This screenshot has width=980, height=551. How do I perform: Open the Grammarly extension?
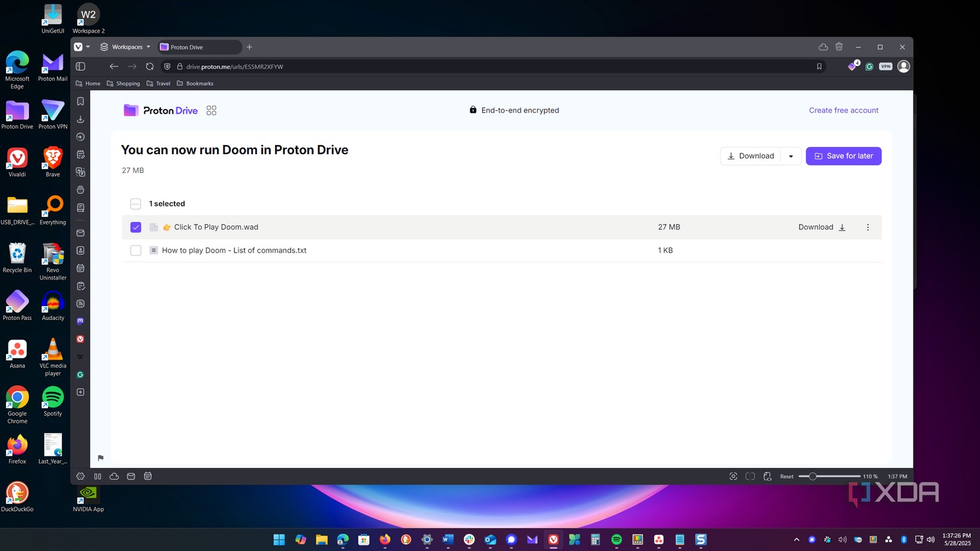[x=869, y=67]
